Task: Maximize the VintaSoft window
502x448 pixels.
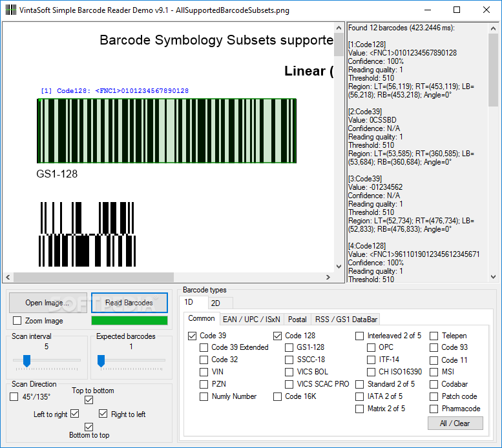Action: coord(457,10)
